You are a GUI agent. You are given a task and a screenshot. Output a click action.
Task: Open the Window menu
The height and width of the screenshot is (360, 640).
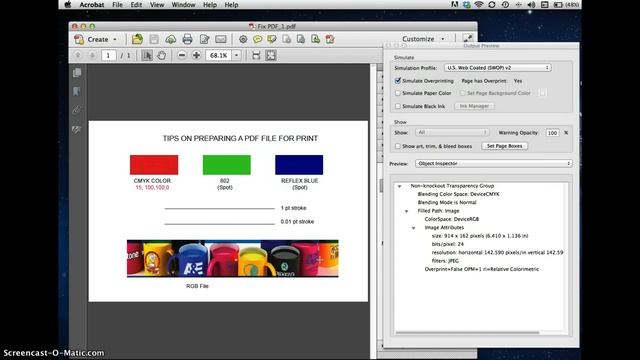click(x=183, y=5)
